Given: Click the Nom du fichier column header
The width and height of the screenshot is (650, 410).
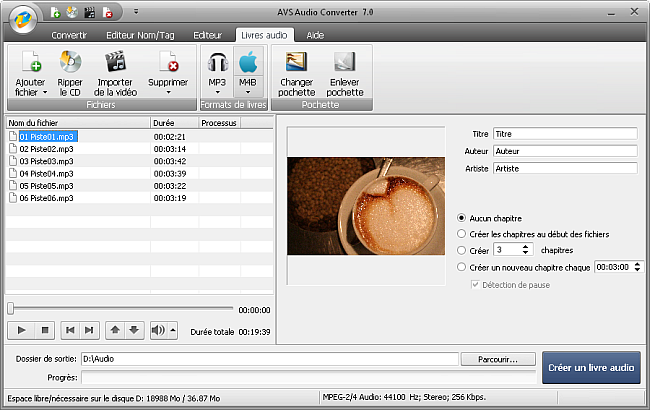Looking at the screenshot, I should [78, 123].
